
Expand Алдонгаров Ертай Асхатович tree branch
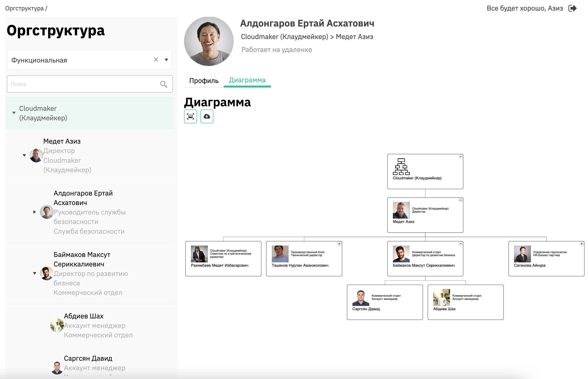click(34, 212)
